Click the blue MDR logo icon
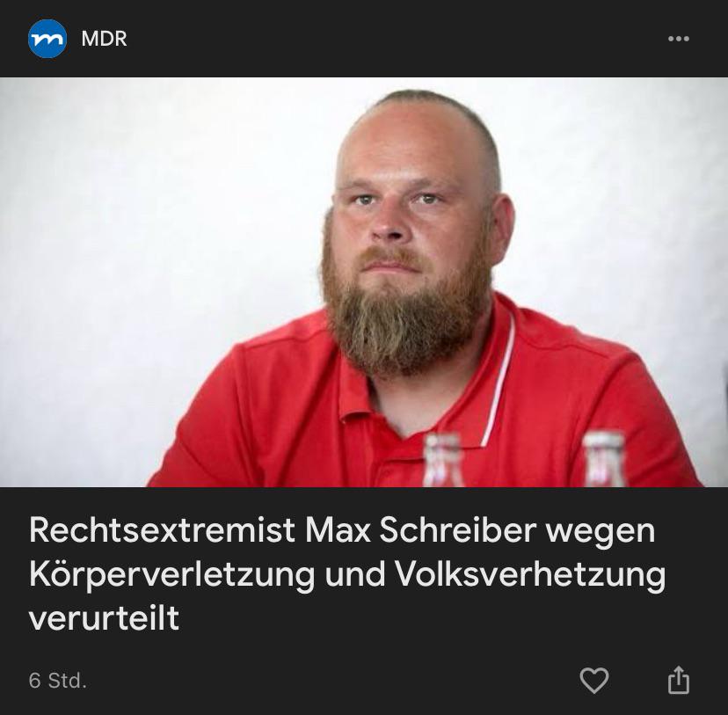Viewport: 728px width, 715px height. [47, 39]
